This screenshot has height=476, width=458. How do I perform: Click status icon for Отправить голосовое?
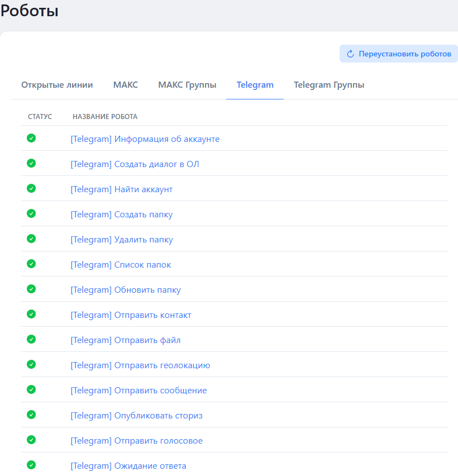pyautogui.click(x=31, y=440)
